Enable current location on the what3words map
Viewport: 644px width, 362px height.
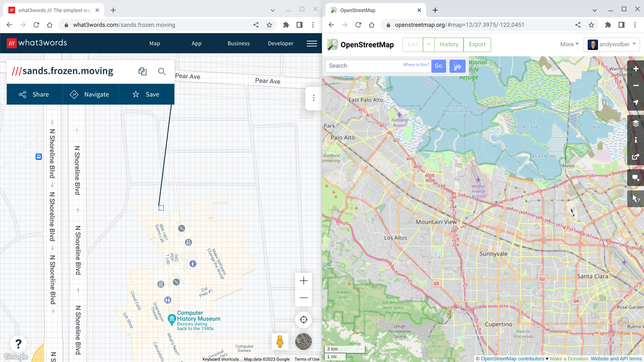(303, 319)
